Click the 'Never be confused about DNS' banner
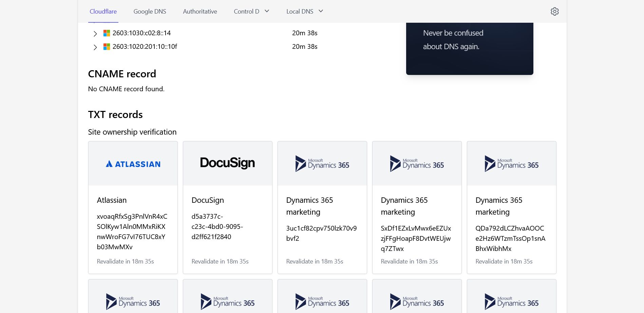The image size is (644, 313). click(x=470, y=48)
